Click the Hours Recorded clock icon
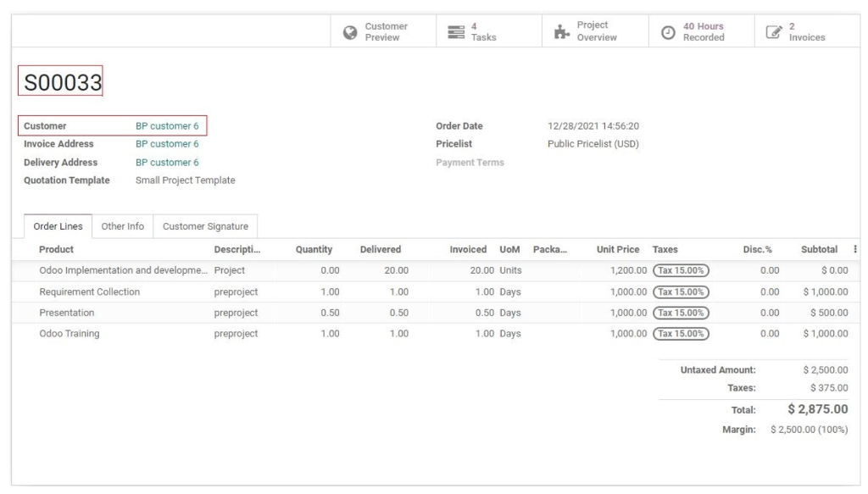This screenshot has width=868, height=494. (668, 32)
